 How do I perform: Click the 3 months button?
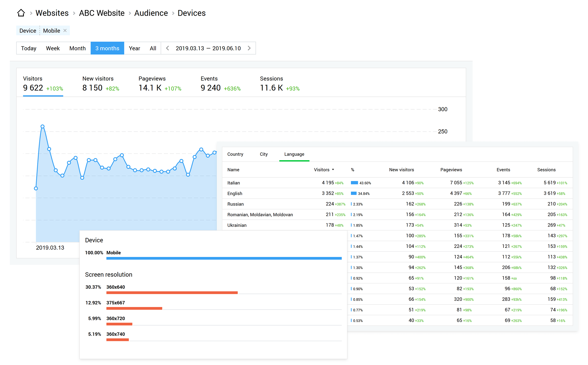[x=107, y=48]
